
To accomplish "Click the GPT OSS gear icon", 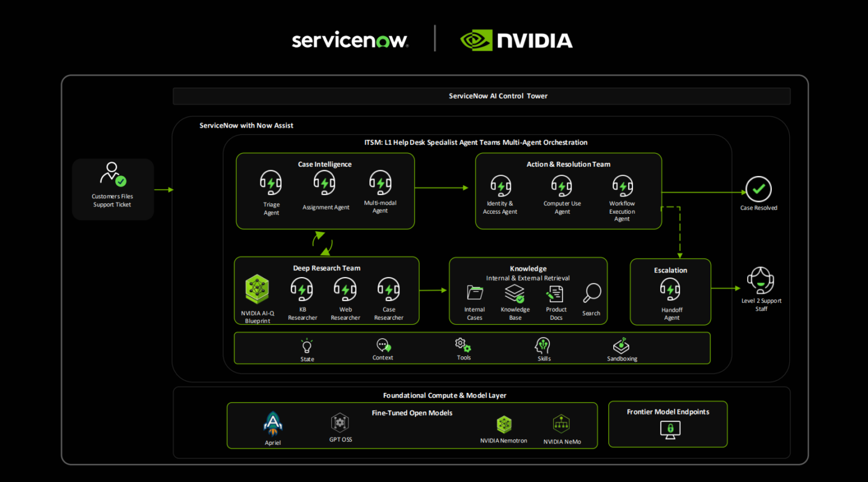I will pyautogui.click(x=340, y=423).
